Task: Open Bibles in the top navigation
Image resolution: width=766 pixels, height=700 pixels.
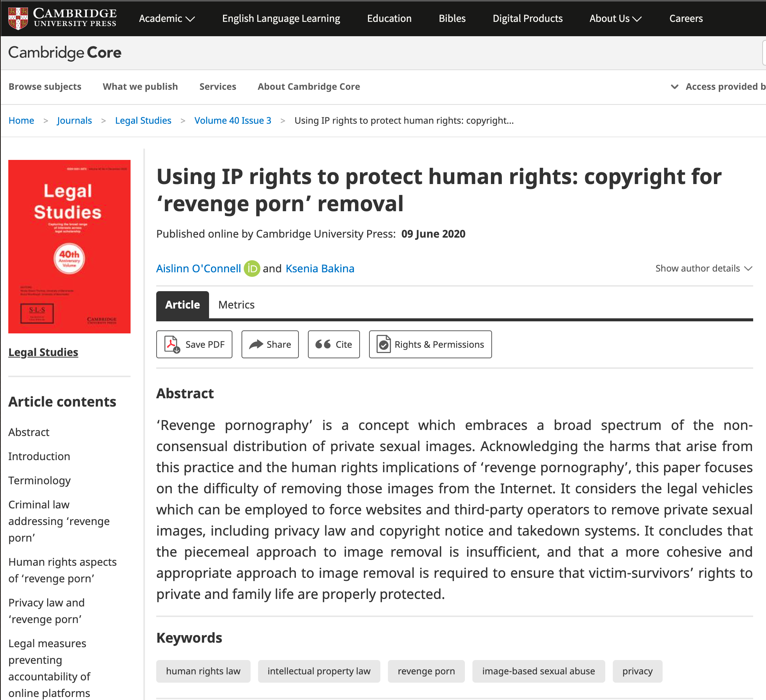Action: coord(452,18)
